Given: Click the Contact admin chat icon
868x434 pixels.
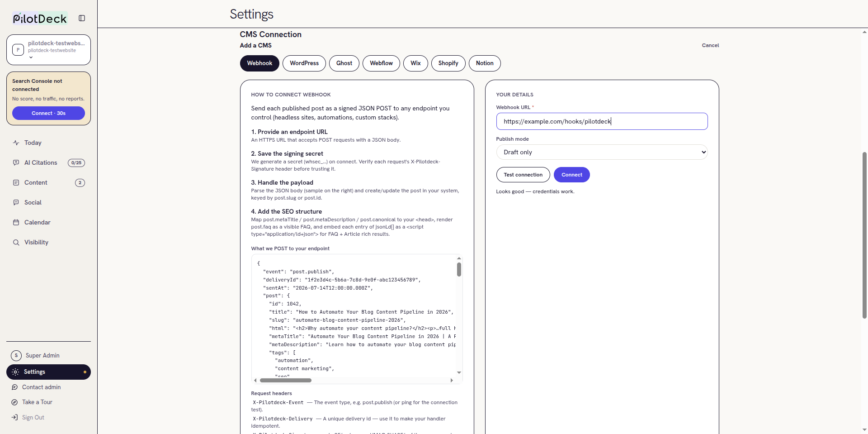Looking at the screenshot, I should coord(14,387).
